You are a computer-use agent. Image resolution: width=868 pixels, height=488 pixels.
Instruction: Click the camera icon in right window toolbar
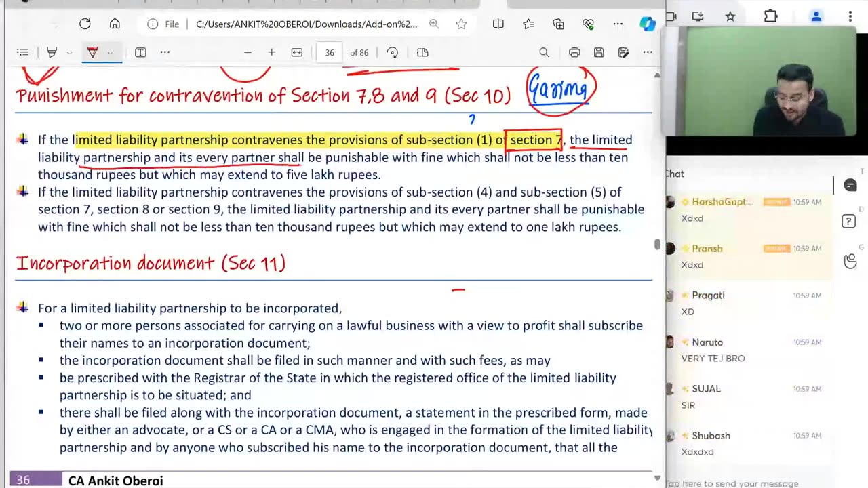tap(671, 16)
